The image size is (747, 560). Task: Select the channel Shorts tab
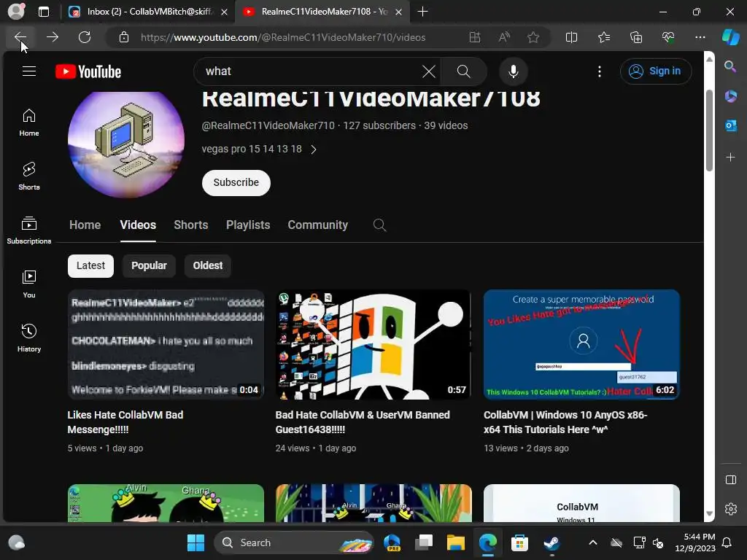190,225
